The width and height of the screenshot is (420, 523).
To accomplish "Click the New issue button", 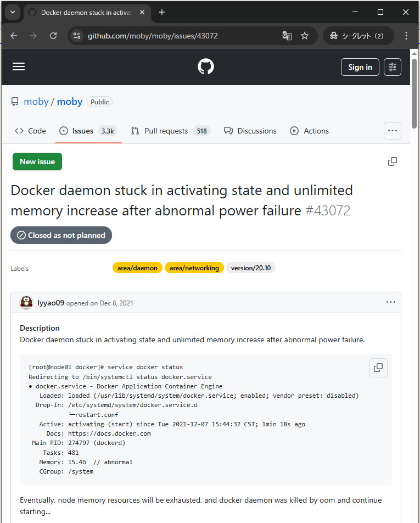I will point(37,162).
